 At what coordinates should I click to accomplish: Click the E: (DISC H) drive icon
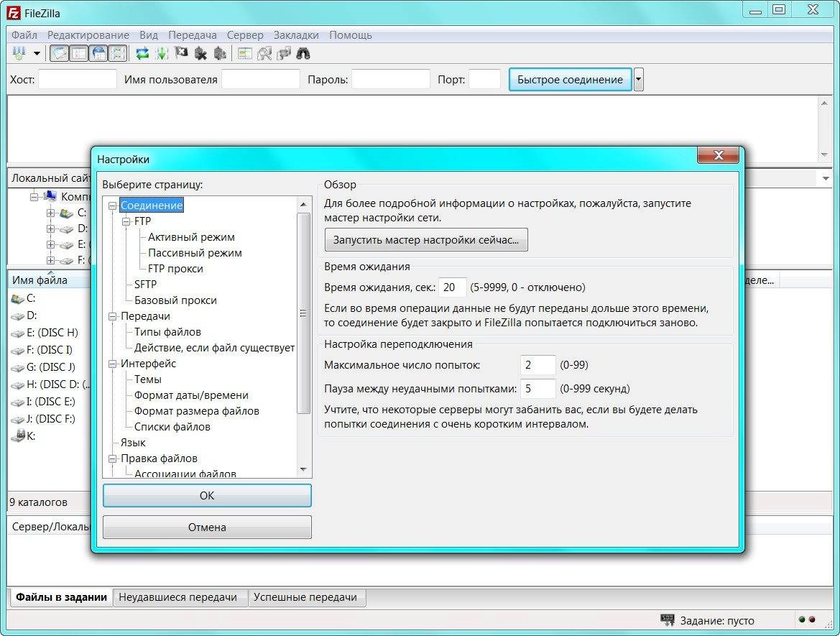click(17, 333)
